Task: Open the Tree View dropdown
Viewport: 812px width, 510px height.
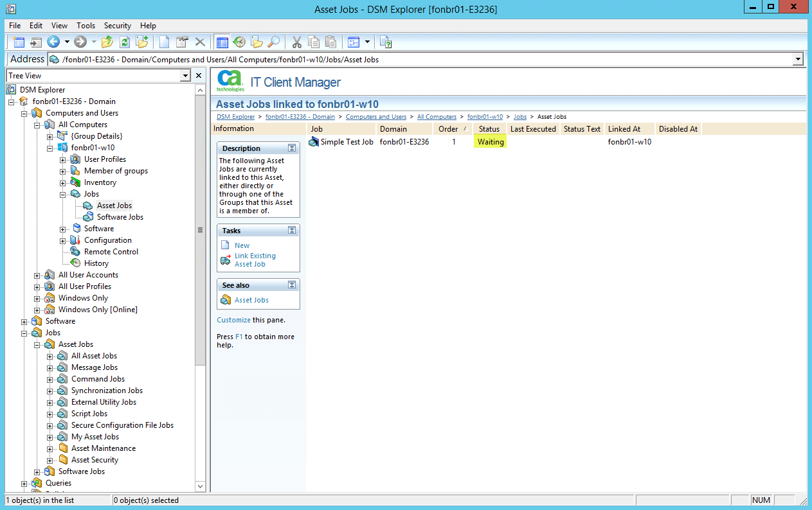Action: (185, 76)
